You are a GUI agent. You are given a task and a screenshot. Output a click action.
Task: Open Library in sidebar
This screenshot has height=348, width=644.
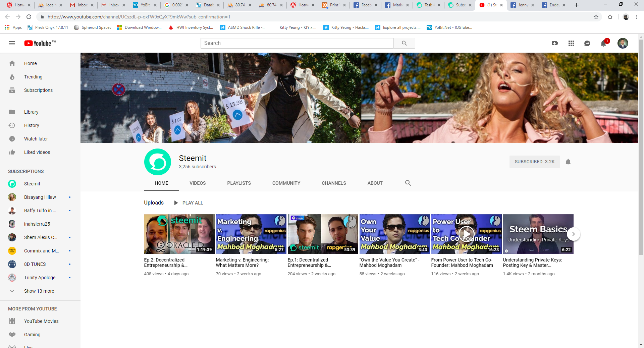40,112
